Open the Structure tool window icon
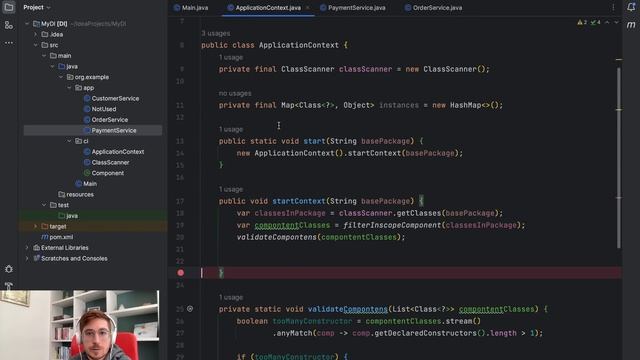Image resolution: width=640 pixels, height=360 pixels. tap(9, 25)
